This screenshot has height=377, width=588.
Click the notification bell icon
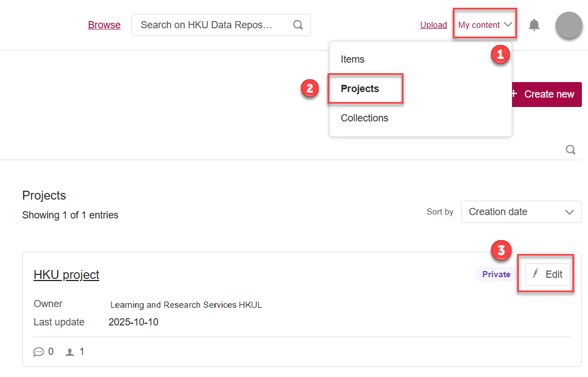pyautogui.click(x=534, y=25)
